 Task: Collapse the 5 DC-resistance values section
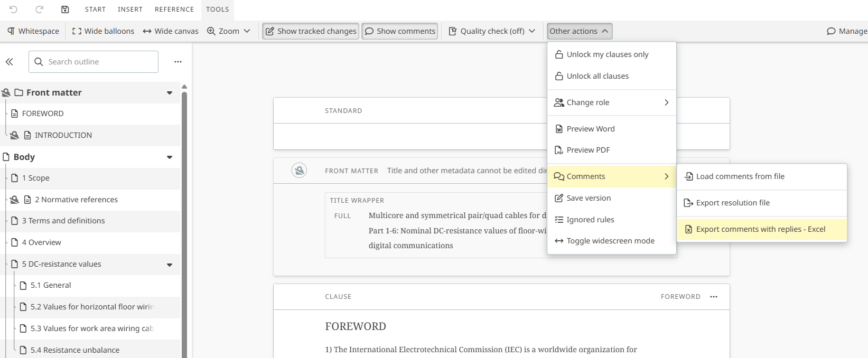[x=170, y=265]
